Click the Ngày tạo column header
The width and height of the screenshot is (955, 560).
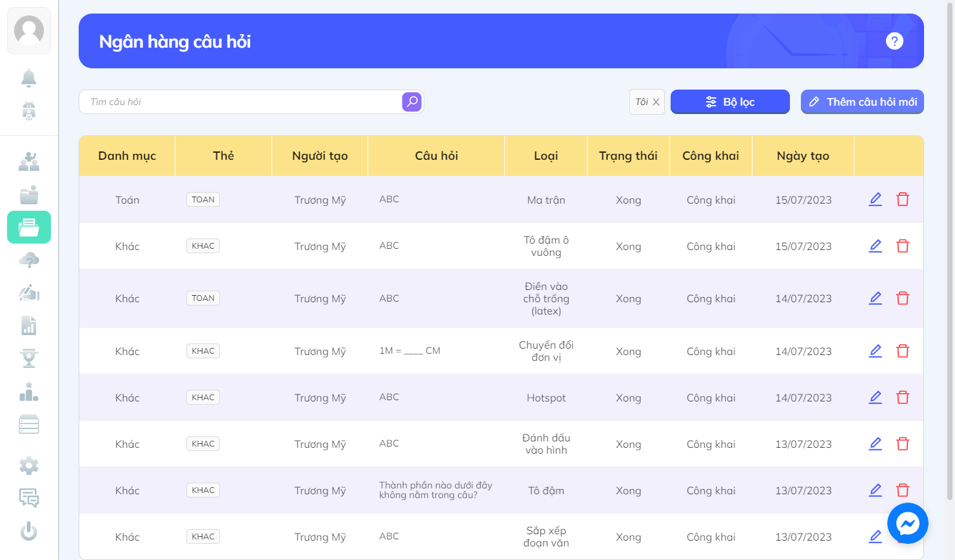[x=803, y=156]
